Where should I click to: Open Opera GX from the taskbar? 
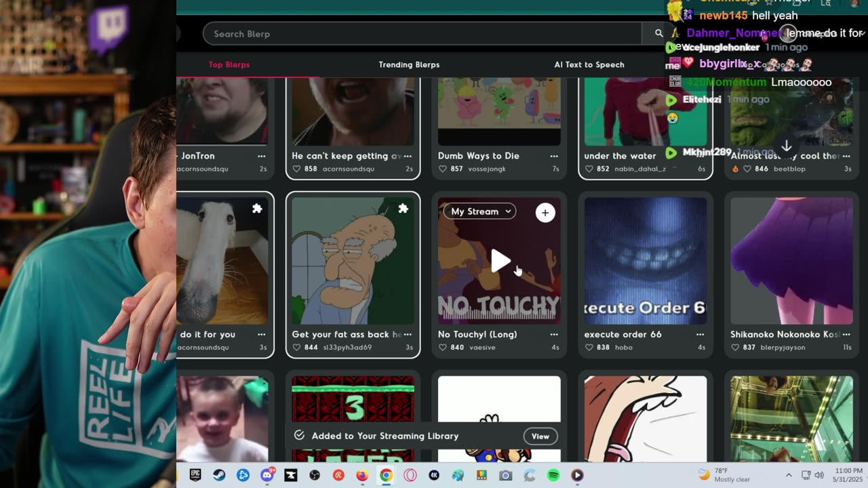[x=410, y=475]
